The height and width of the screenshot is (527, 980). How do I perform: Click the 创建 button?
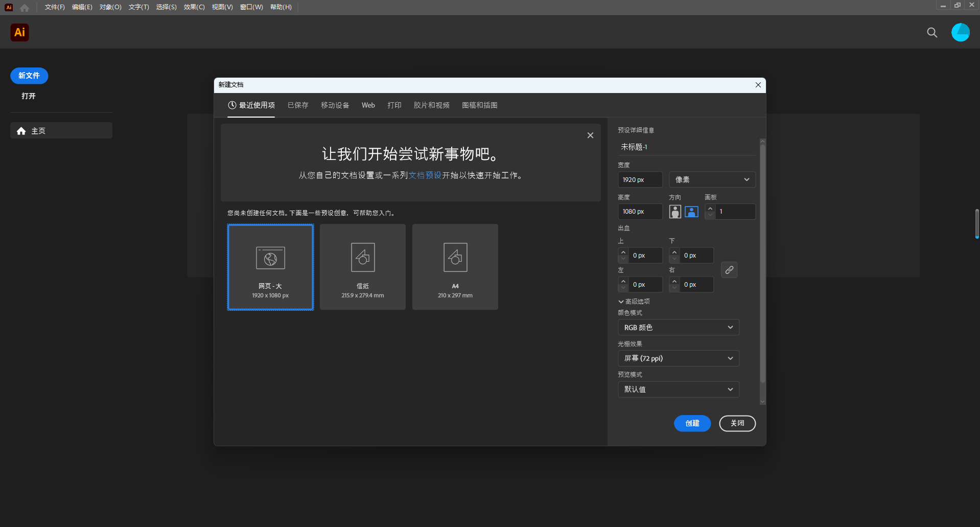coord(692,423)
